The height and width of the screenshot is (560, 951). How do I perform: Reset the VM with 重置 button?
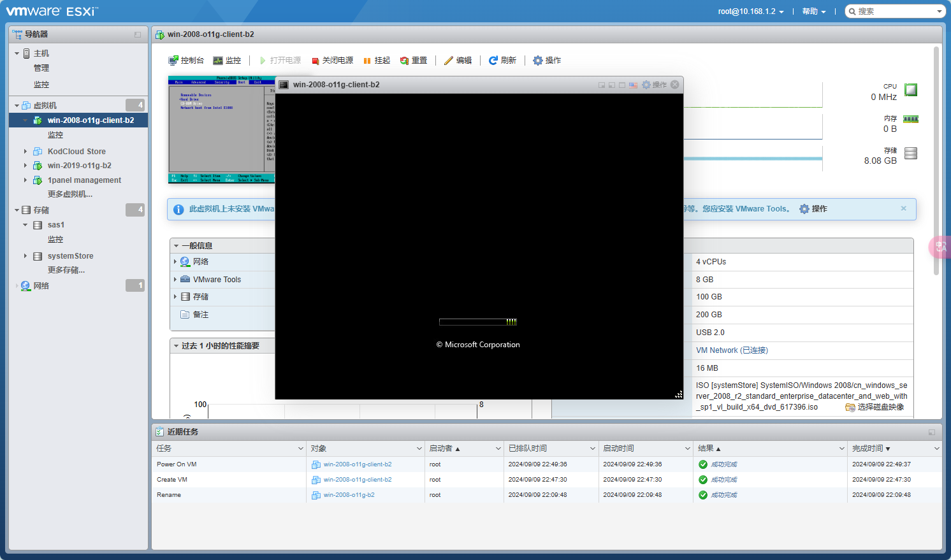[414, 61]
